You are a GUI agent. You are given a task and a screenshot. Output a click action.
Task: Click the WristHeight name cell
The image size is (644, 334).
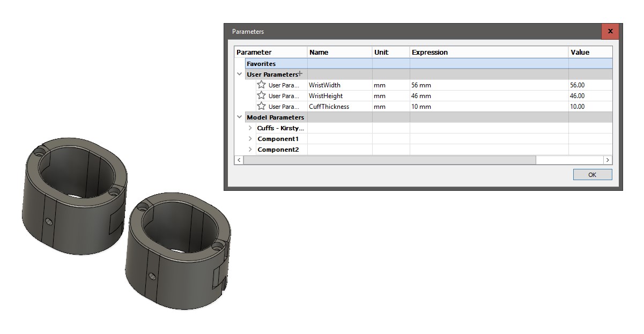340,96
